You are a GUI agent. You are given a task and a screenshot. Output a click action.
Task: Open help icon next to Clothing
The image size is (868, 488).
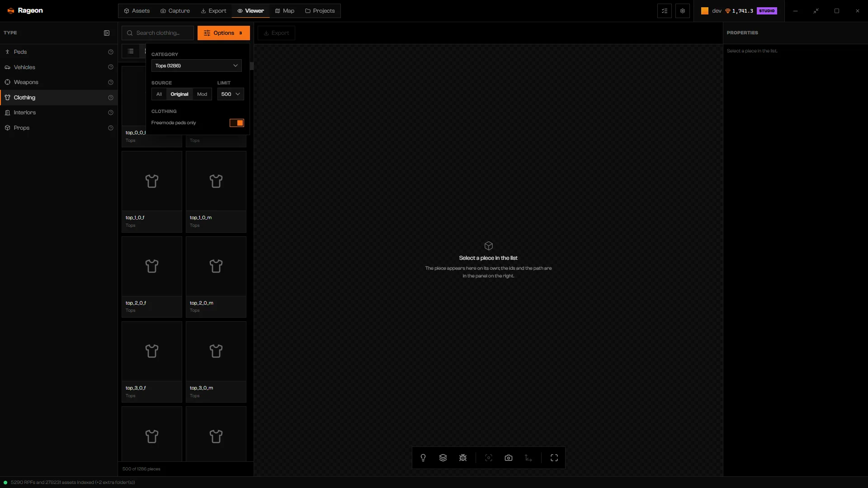pos(111,98)
